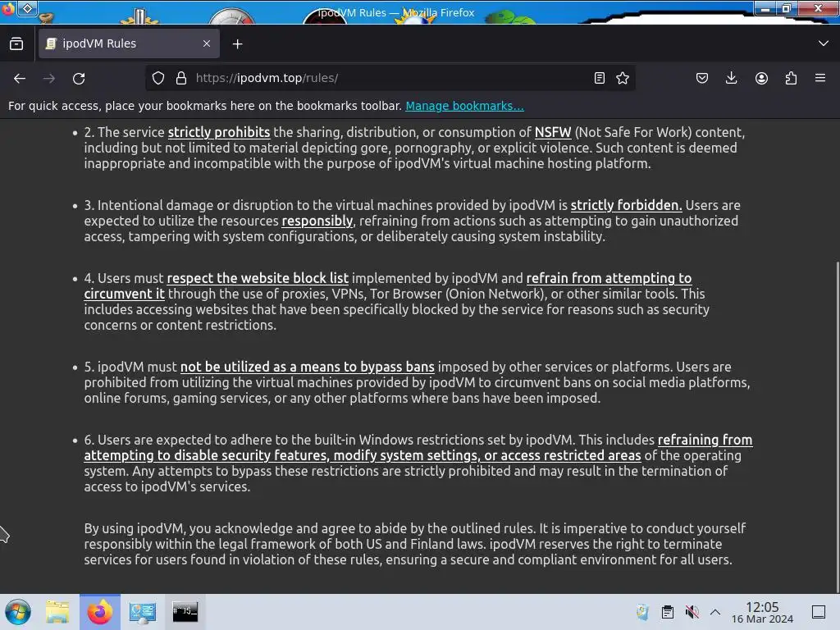Screen dimensions: 840x630
Task: Close the Firefox window
Action: pos(819,8)
